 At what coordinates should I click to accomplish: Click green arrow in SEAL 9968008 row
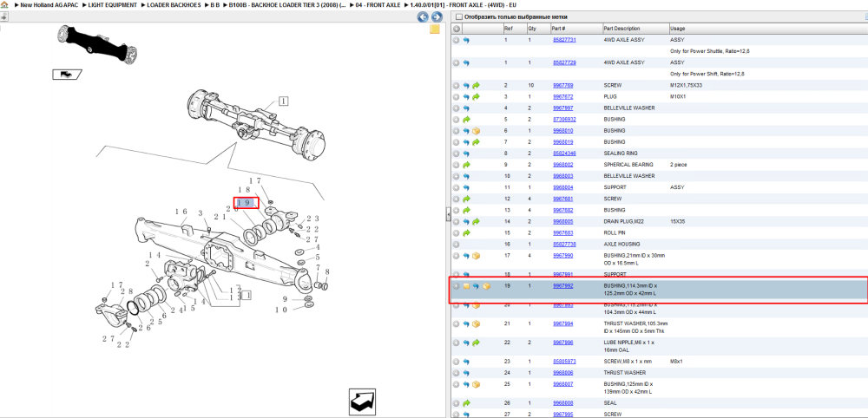[x=466, y=403]
